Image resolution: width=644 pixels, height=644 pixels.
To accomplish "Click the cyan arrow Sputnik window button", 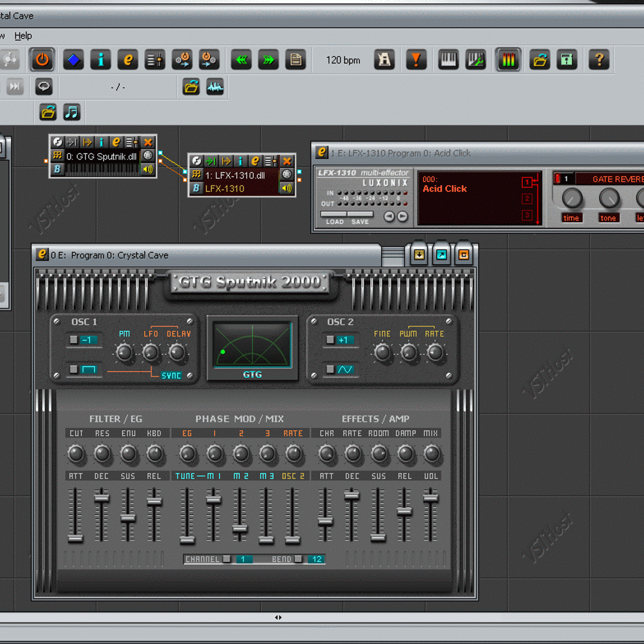I will coord(442,255).
